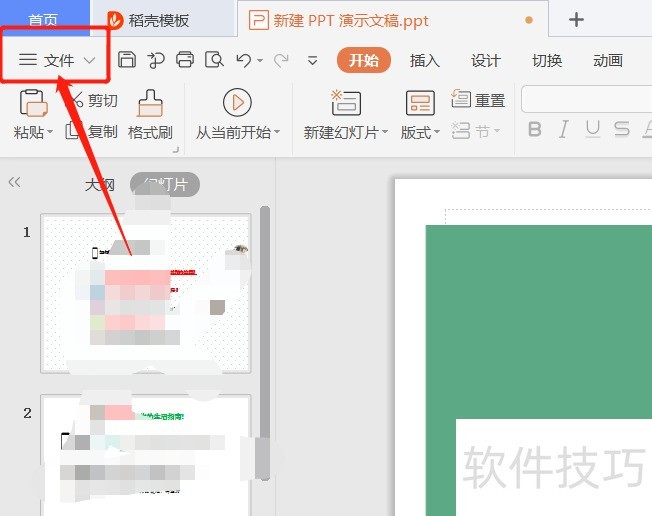Click the slide panel vertical scrollbar
652x516 pixels.
click(x=265, y=343)
